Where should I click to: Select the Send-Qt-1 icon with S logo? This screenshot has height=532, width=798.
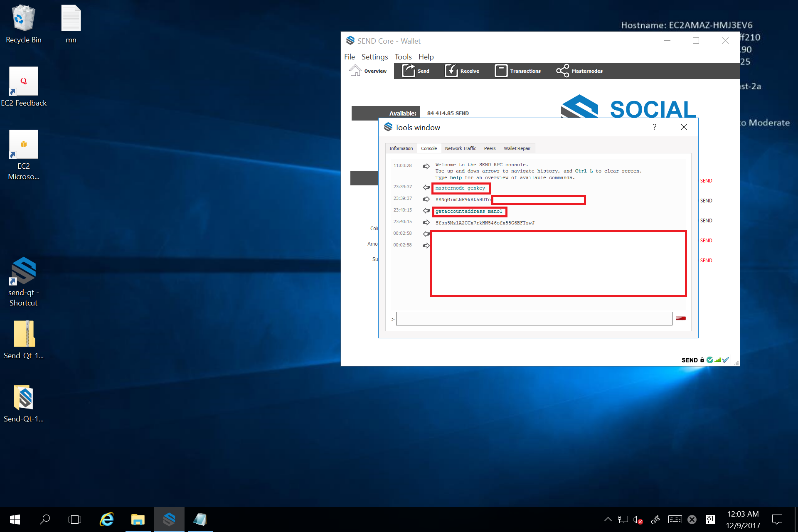(x=24, y=403)
